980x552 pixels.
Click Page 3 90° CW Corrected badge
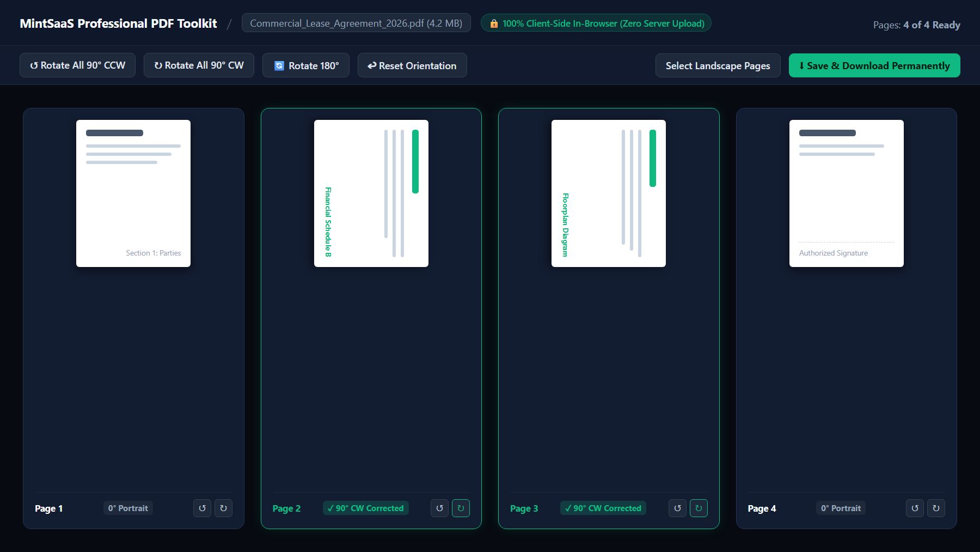(x=603, y=508)
